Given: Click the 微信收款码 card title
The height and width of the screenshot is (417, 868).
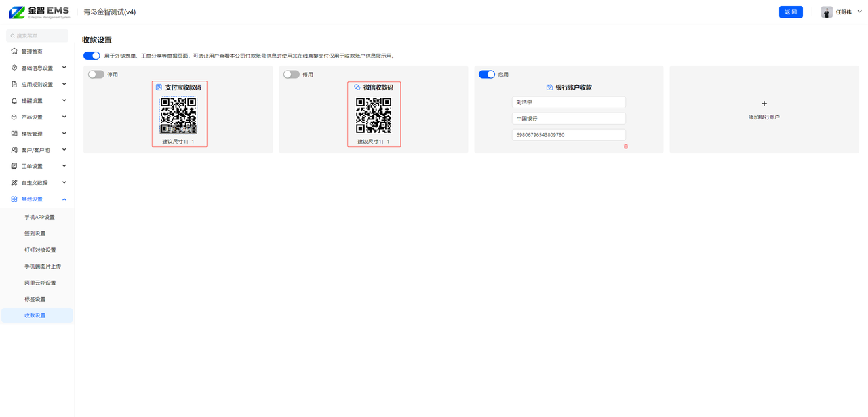Looking at the screenshot, I should (378, 87).
